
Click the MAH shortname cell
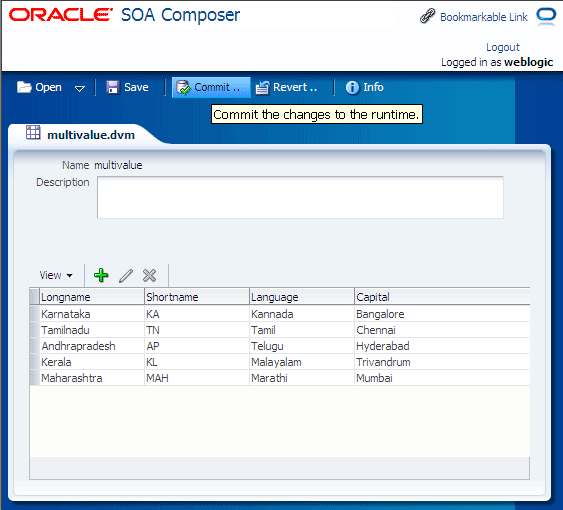click(197, 378)
